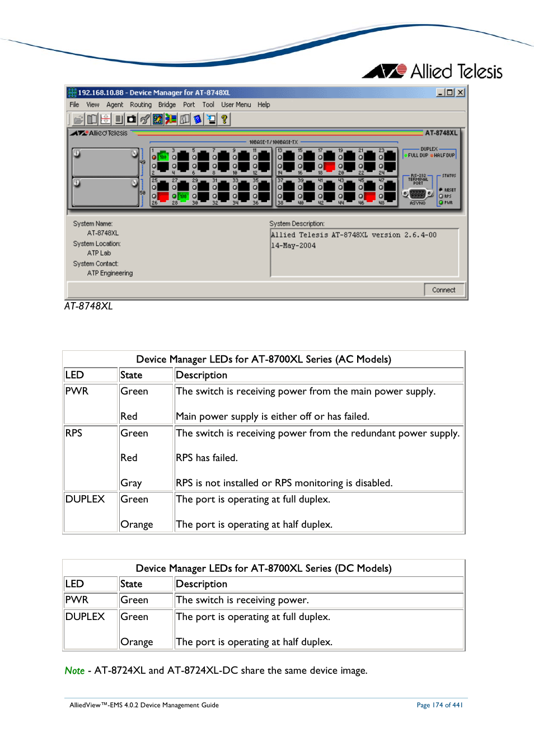
Task: Click the red line split toolbar icon
Action: (x=105, y=119)
